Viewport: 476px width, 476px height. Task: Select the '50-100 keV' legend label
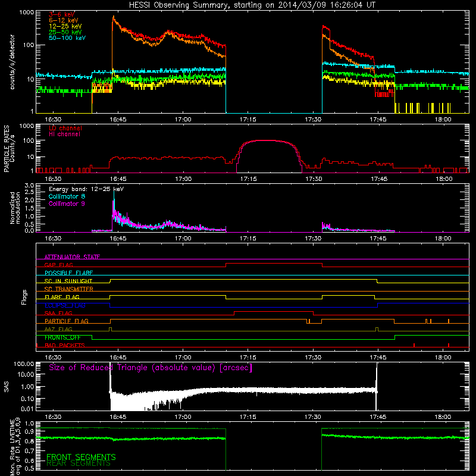click(x=67, y=37)
